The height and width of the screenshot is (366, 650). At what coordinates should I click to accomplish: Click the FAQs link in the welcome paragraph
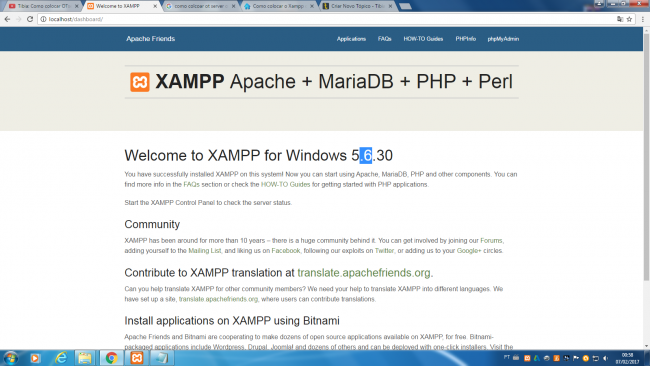tap(192, 184)
